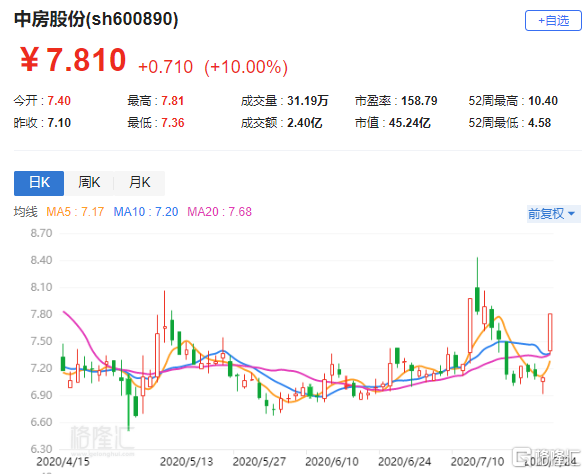This screenshot has width=587, height=474.
Task: Click the 市值 45.24亿 market cap
Action: (x=393, y=123)
